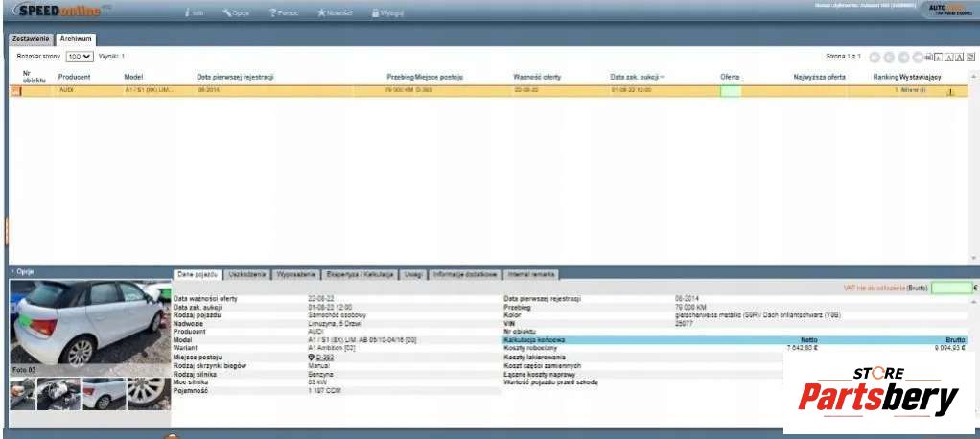Go to the first page using pagination
The height and width of the screenshot is (439, 980).
tap(875, 57)
